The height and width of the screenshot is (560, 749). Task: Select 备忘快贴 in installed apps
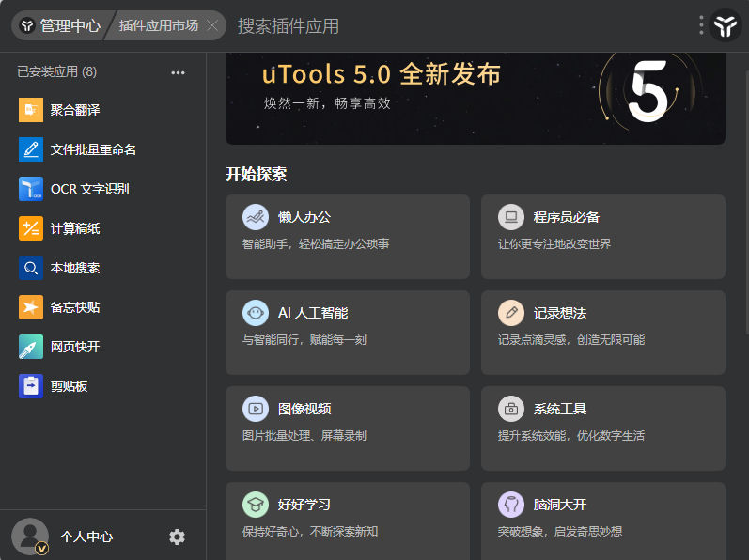(102, 307)
